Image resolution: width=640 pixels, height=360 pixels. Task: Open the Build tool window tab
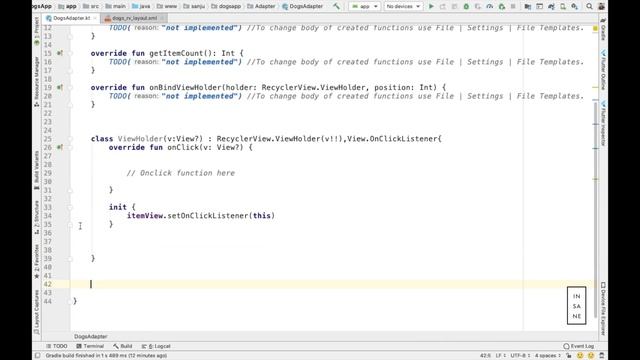tap(123, 346)
